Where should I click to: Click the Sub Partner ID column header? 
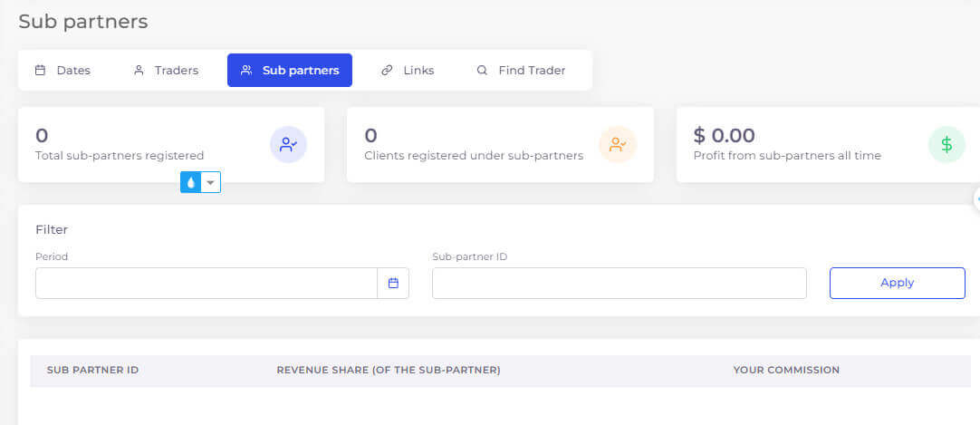92,370
